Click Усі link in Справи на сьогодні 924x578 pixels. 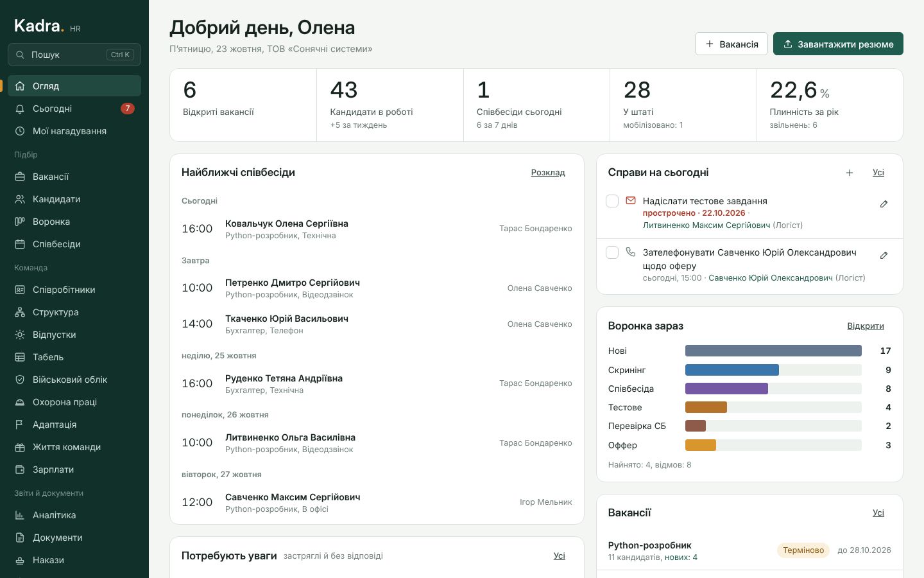878,173
